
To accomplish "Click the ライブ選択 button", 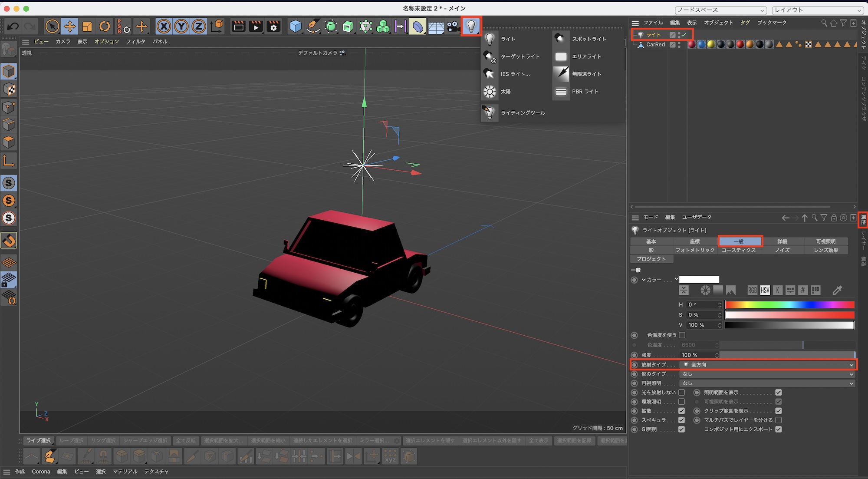I will (x=39, y=441).
